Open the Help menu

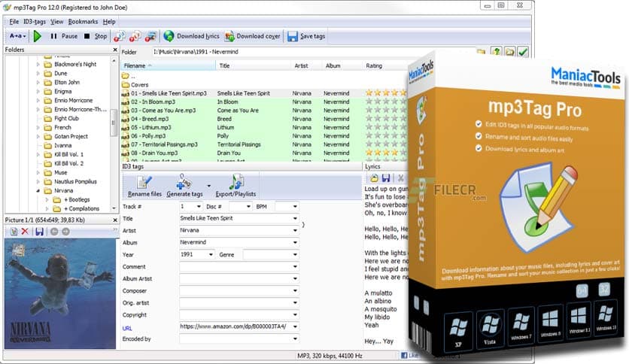109,22
